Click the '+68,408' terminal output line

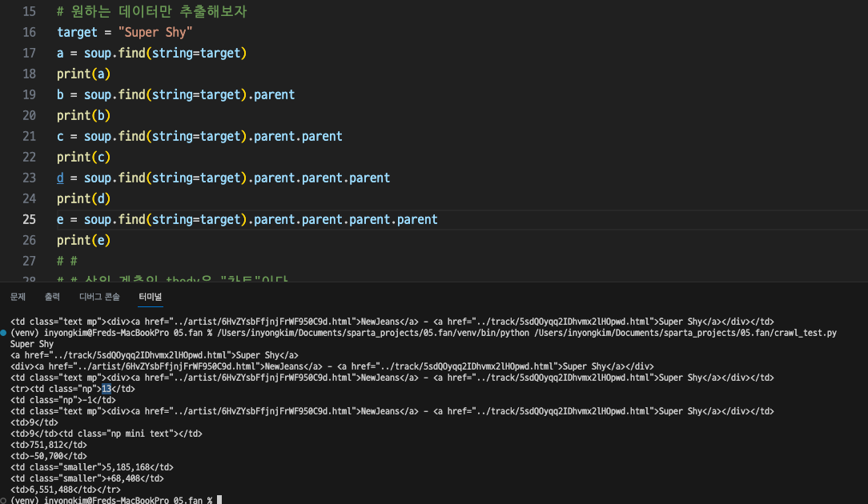tap(87, 478)
